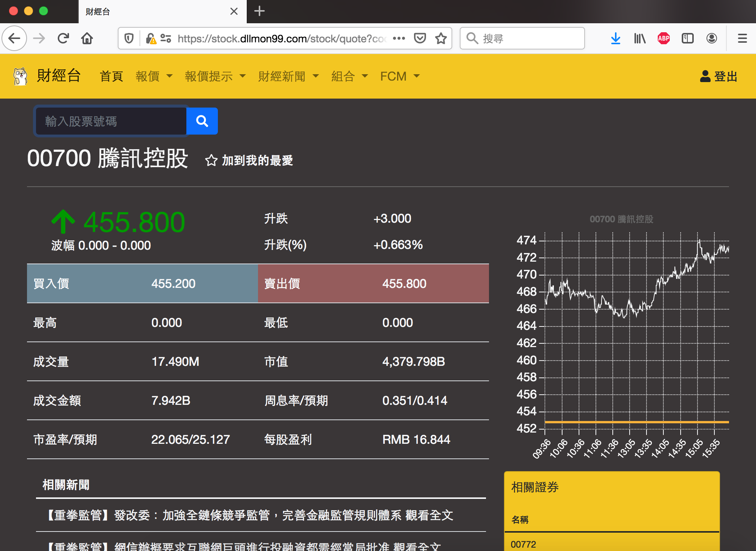Open tracking protection shield icon

coord(129,38)
